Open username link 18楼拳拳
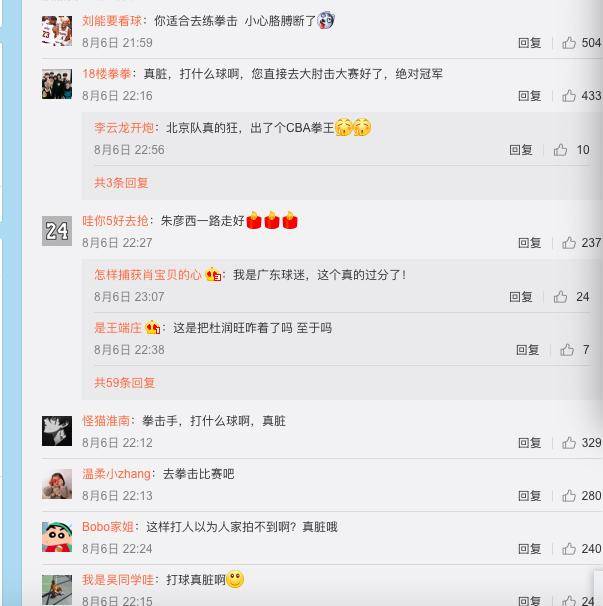Screen dimensions: 603x606 tap(106, 73)
